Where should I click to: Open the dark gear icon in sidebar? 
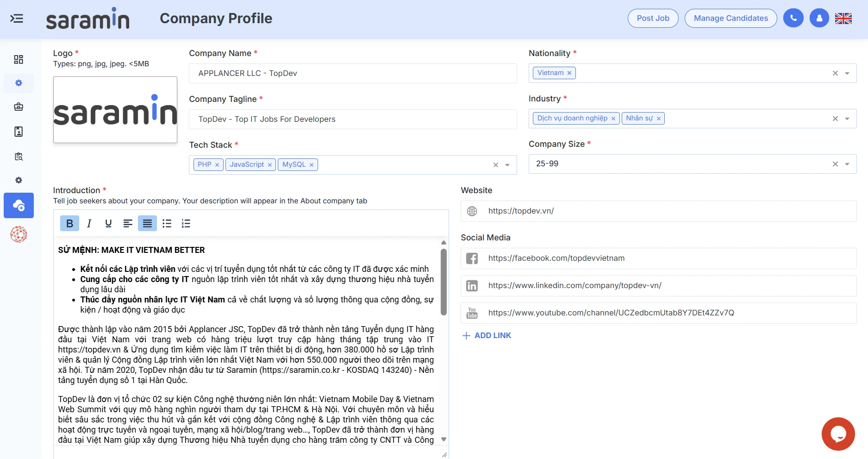[19, 180]
